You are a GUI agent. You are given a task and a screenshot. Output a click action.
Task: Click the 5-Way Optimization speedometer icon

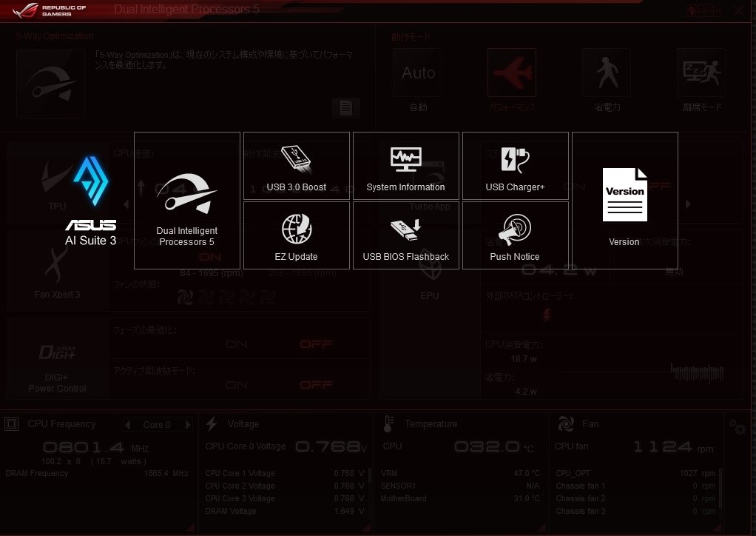(50, 84)
